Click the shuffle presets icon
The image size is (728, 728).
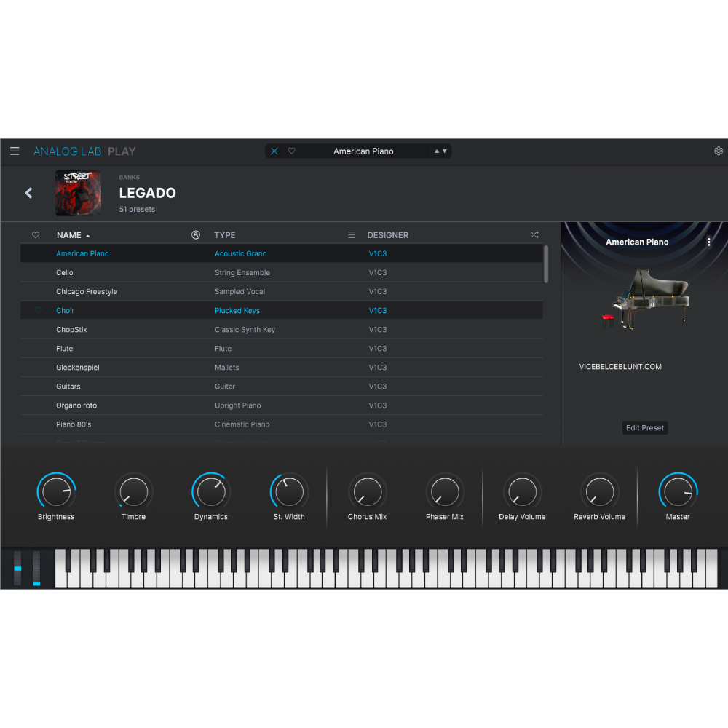[534, 235]
